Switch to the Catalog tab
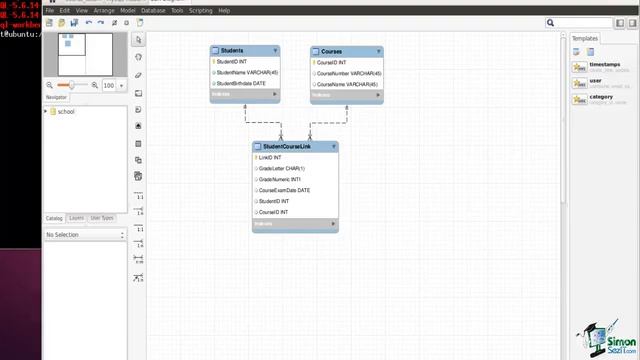 point(54,218)
